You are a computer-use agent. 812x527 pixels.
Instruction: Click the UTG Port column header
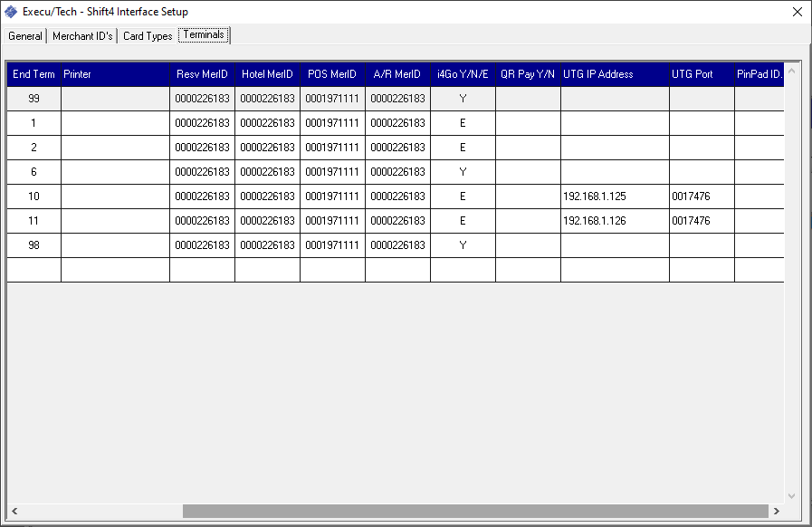(x=702, y=74)
